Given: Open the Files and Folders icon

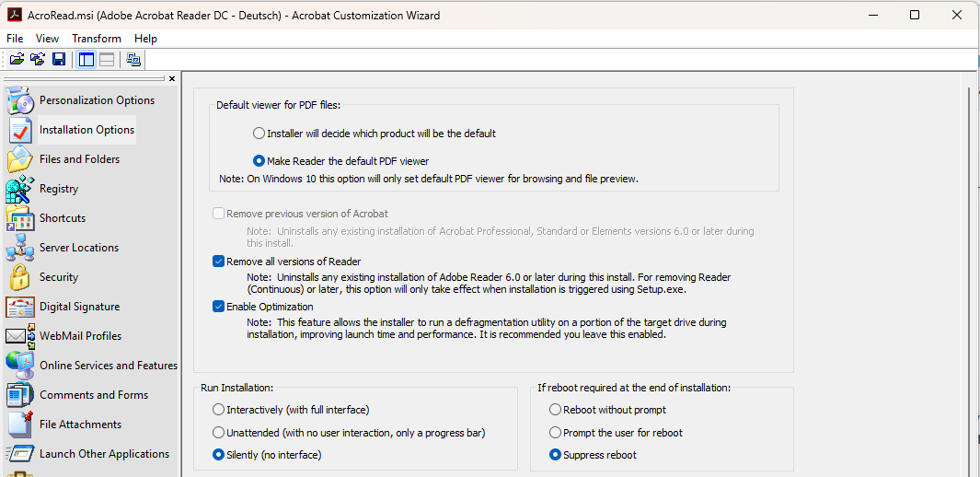Looking at the screenshot, I should pos(20,159).
